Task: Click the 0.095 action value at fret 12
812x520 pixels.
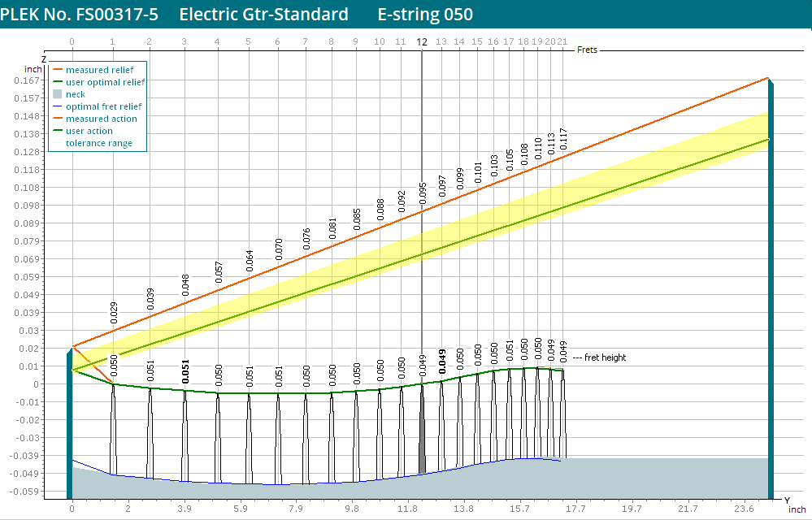Action: (423, 193)
